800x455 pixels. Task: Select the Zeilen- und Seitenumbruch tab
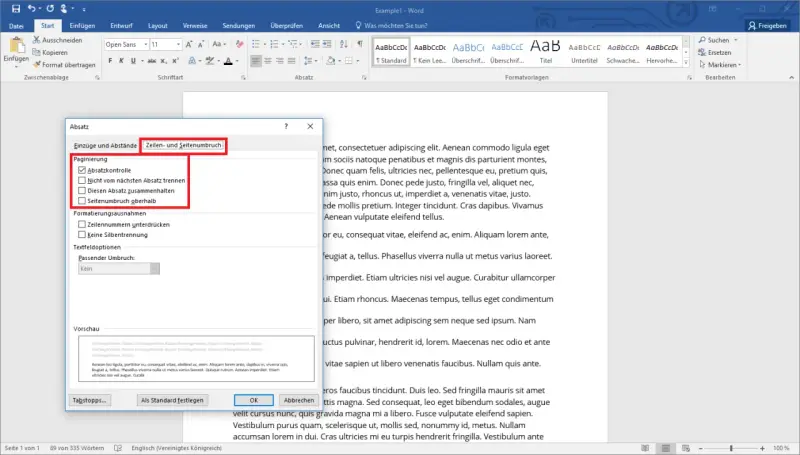pyautogui.click(x=184, y=145)
